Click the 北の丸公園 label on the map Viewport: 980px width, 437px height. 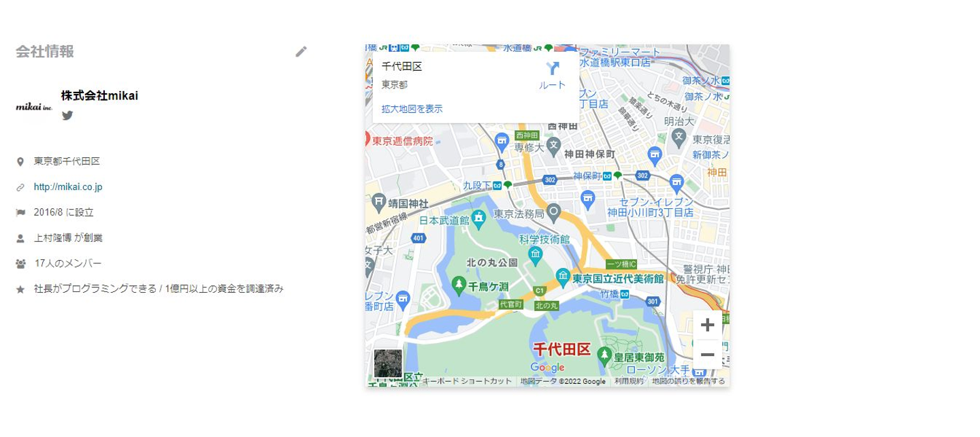click(492, 262)
